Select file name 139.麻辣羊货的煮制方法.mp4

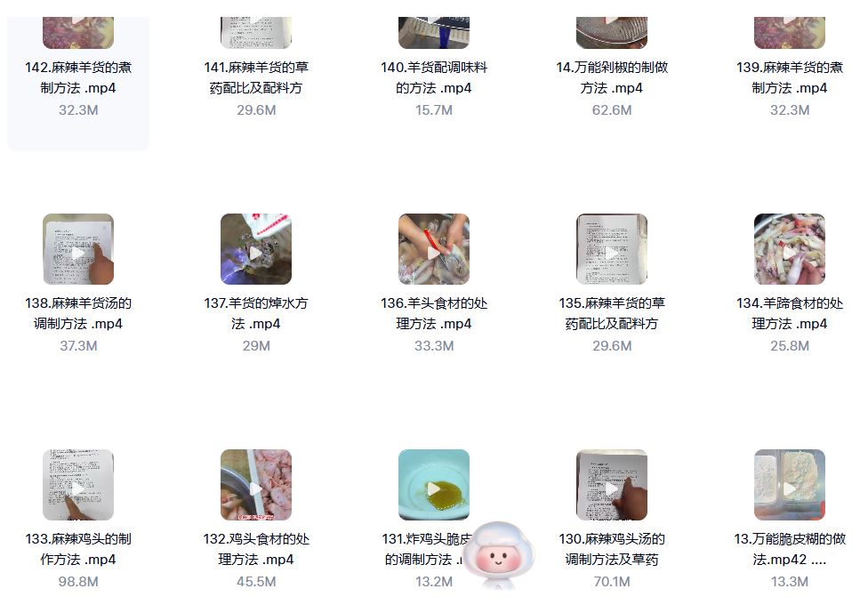click(x=790, y=77)
